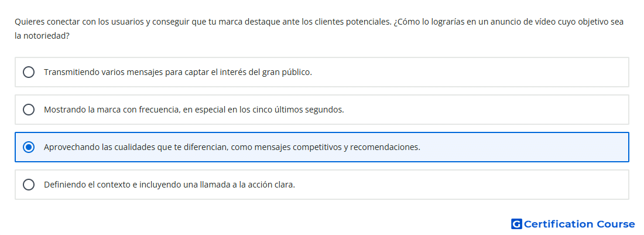Open the 'Certification Course' text link
The width and height of the screenshot is (644, 235).
click(580, 224)
